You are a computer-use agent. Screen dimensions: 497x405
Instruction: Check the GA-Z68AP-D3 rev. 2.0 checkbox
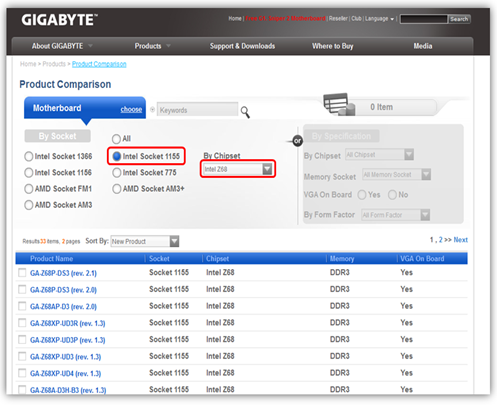pos(22,306)
